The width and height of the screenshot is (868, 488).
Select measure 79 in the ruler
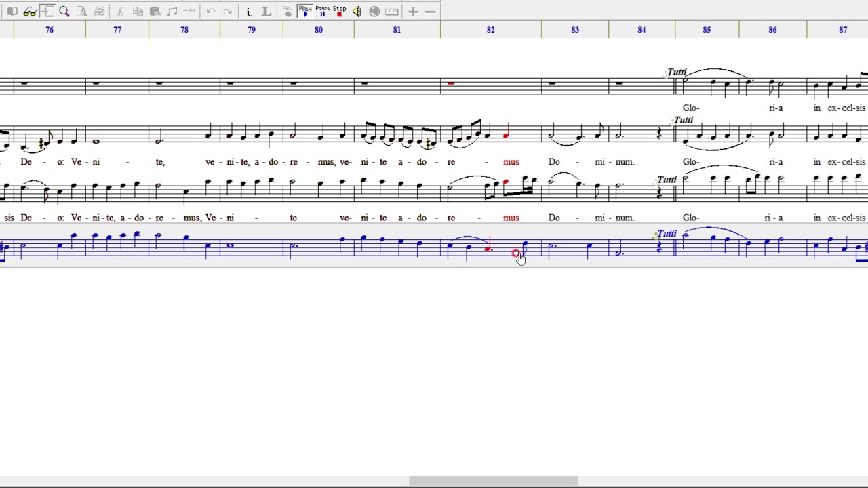tap(252, 30)
